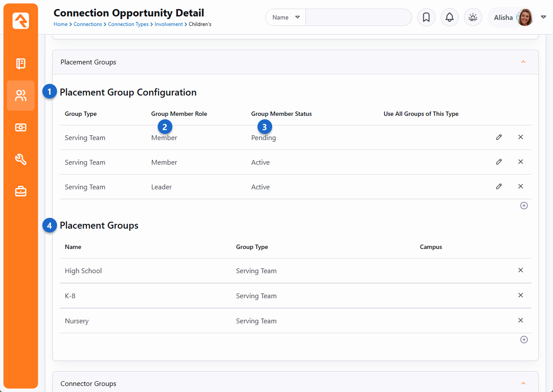Collapse the Placement Groups panel
Screen dimensions: 553x392
coord(523,62)
